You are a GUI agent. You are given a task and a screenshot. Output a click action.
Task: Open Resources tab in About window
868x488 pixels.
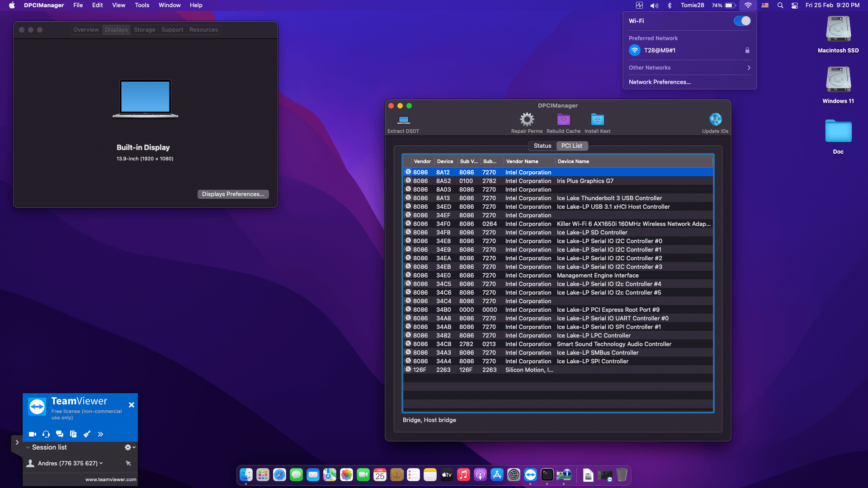(x=203, y=29)
